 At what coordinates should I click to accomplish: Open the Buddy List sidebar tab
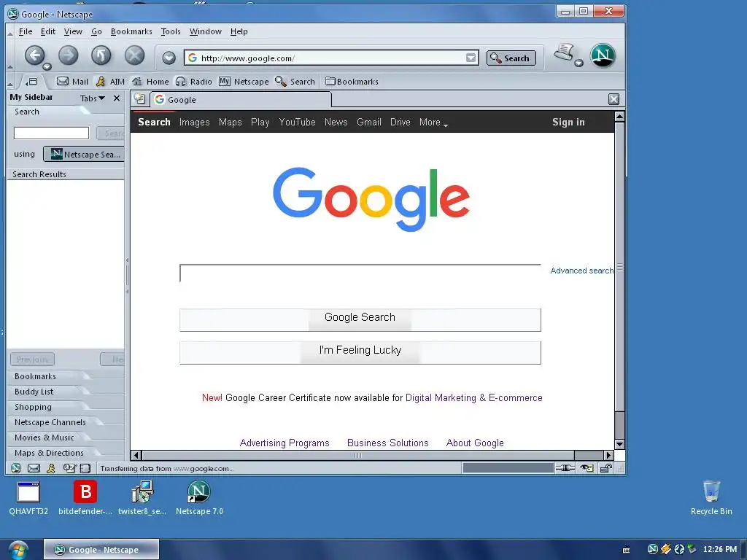[x=47, y=392]
